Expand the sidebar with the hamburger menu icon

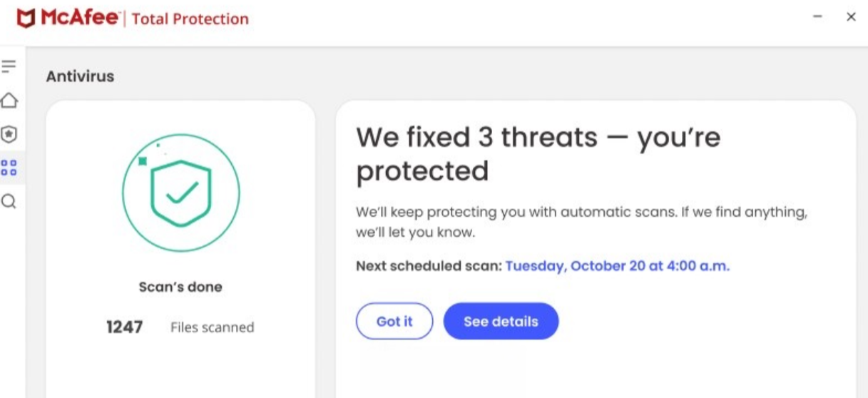9,66
